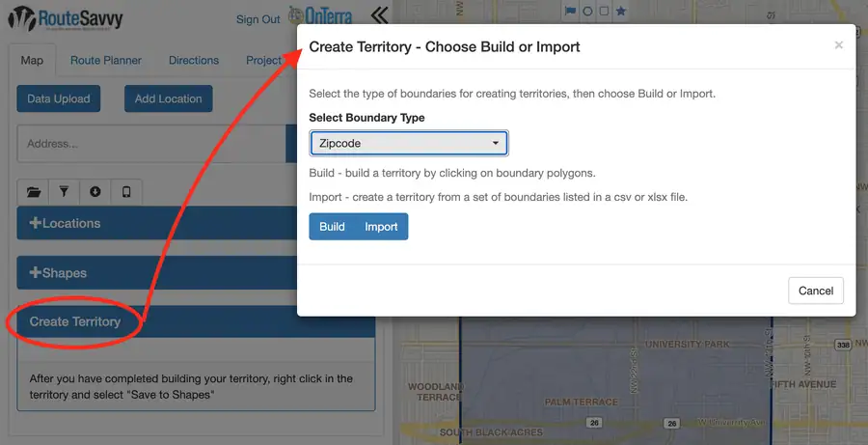Click the Sign Out link
Image resolution: width=868 pixels, height=445 pixels.
(x=258, y=19)
